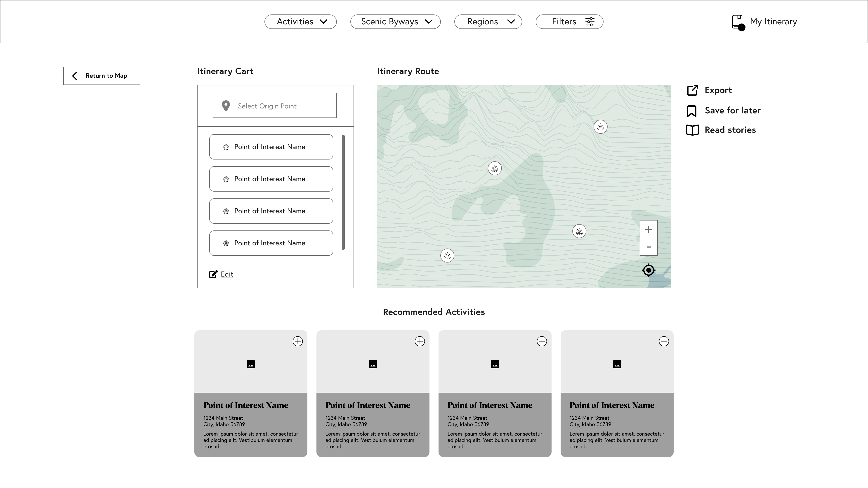868x488 pixels.
Task: Add the second recommended activity with plus icon
Action: pyautogui.click(x=420, y=341)
